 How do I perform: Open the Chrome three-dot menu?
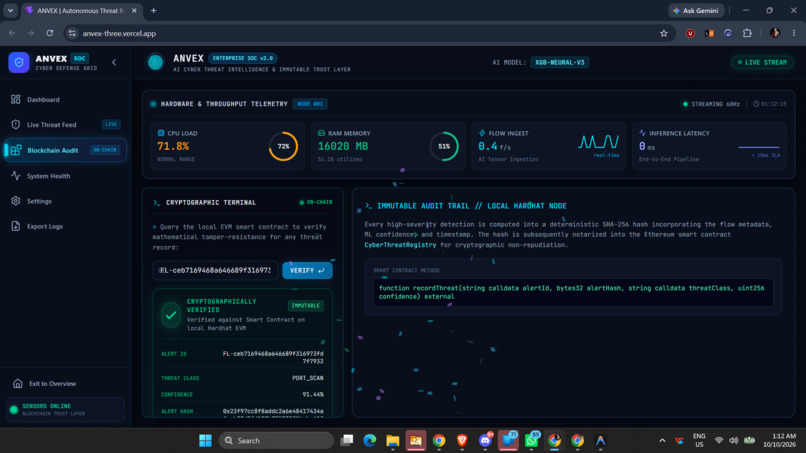pyautogui.click(x=794, y=33)
